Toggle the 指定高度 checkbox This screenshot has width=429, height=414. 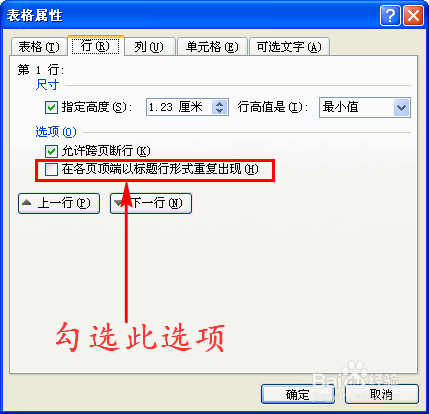tap(51, 108)
